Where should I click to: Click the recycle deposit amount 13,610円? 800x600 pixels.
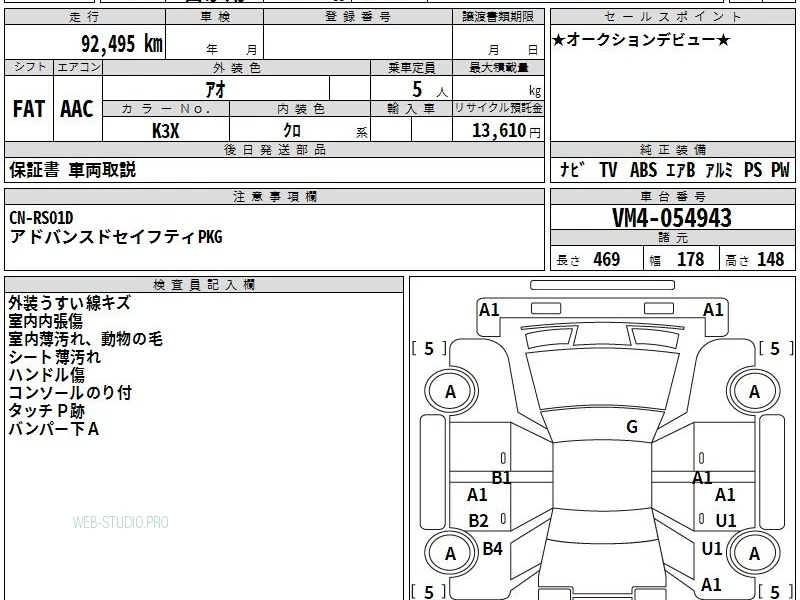(x=506, y=131)
